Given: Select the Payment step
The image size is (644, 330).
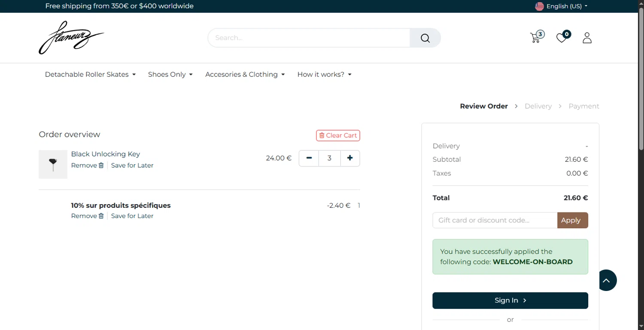Looking at the screenshot, I should point(584,106).
